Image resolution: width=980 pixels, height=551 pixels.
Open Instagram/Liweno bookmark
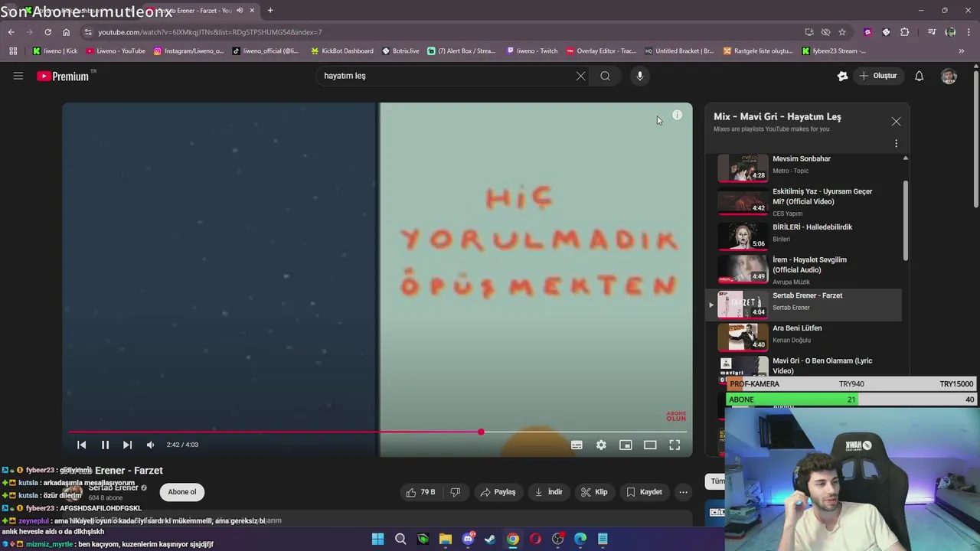click(189, 51)
